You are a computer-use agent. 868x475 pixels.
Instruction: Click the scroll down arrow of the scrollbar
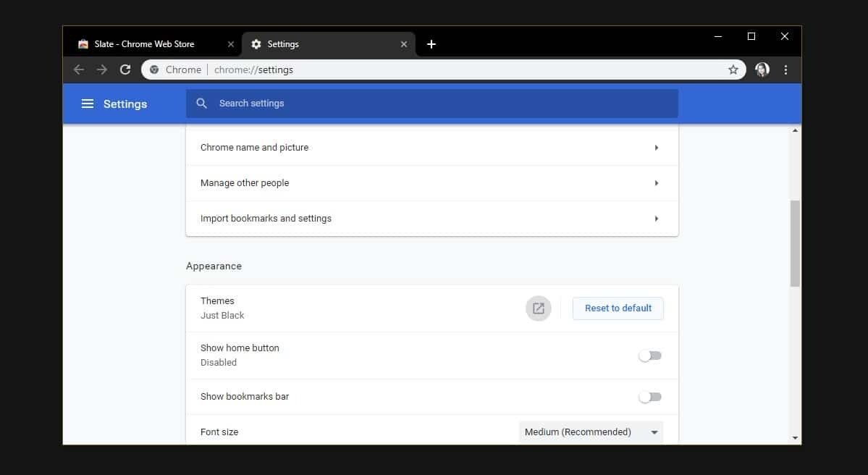click(x=795, y=437)
